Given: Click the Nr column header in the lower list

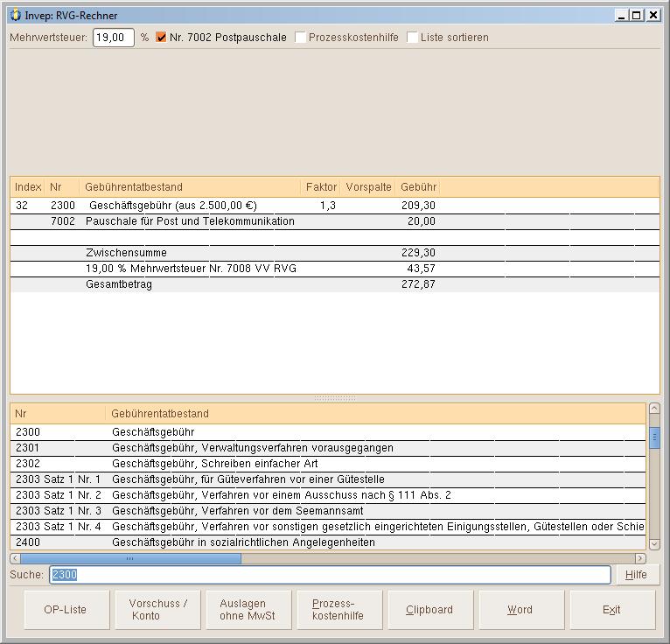Looking at the screenshot, I should coord(58,413).
